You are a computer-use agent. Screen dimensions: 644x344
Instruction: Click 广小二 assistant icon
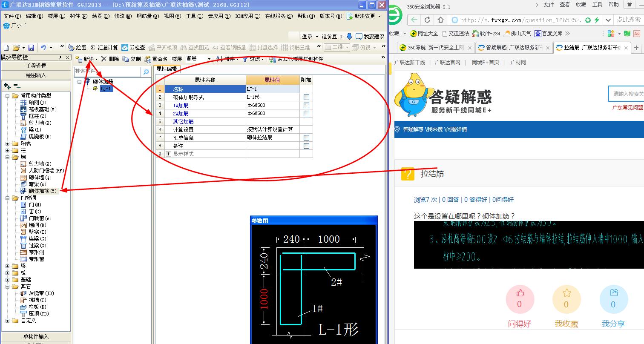click(x=15, y=26)
